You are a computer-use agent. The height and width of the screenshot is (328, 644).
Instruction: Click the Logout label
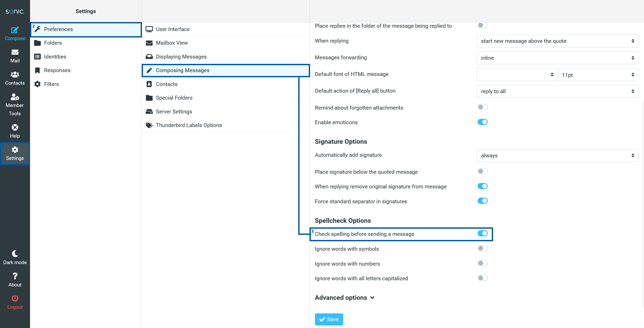click(x=15, y=307)
